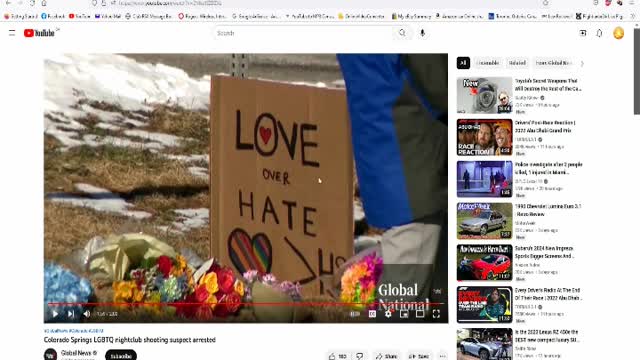Click Subaru's 2024 New Impreza title
The image size is (640, 360).
pyautogui.click(x=544, y=252)
